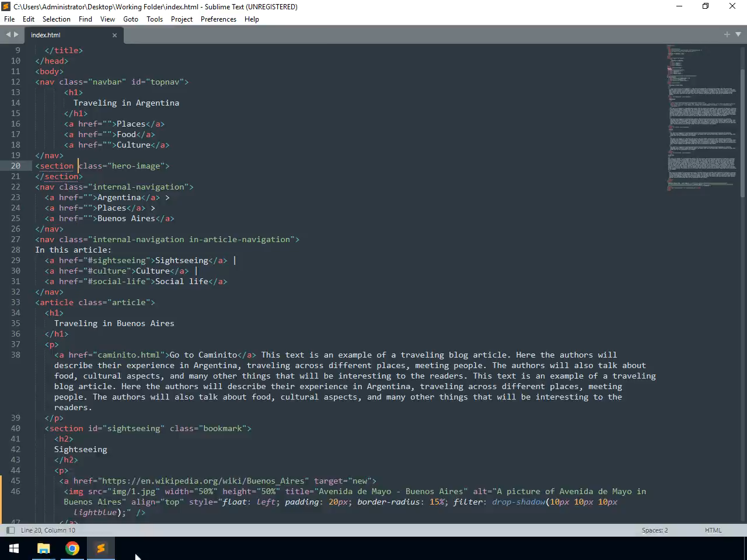Open the Preferences menu
This screenshot has height=560, width=747.
pyautogui.click(x=218, y=19)
